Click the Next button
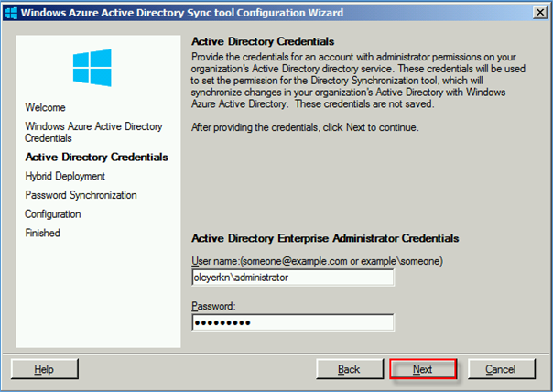This screenshot has height=392, width=553. point(423,369)
